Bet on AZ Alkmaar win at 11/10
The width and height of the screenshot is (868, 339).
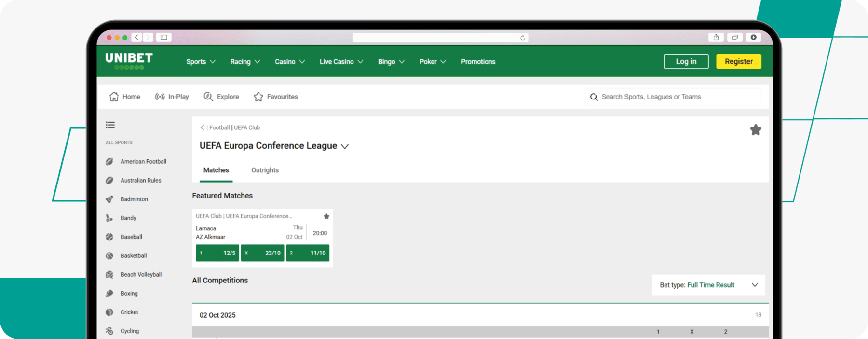pos(308,253)
